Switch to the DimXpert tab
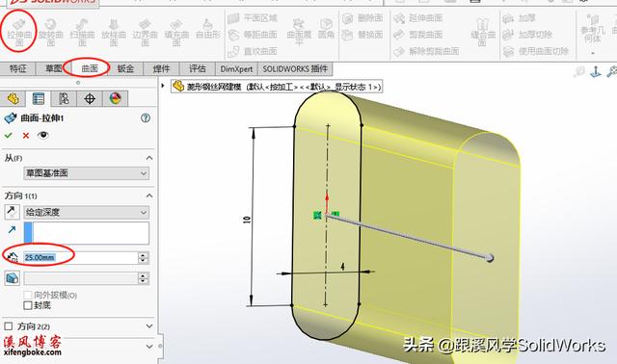Screen dimensions: 617x364 pos(236,68)
